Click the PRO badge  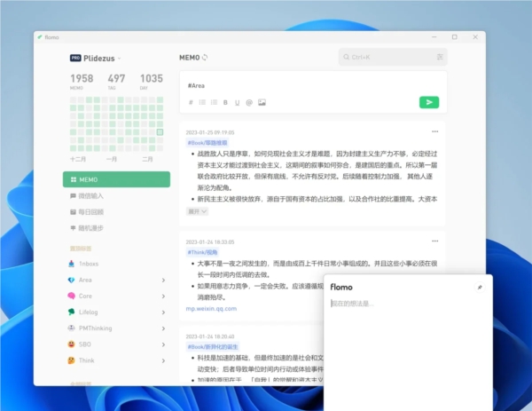coord(75,58)
